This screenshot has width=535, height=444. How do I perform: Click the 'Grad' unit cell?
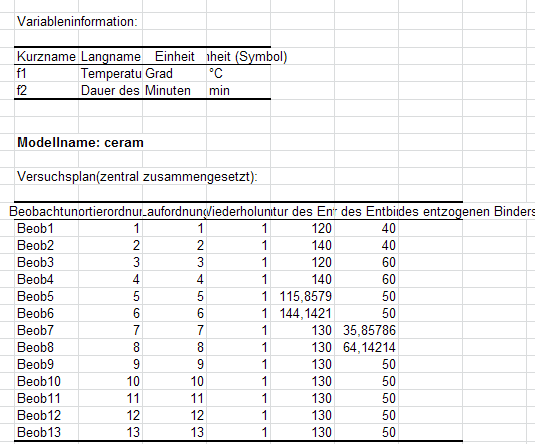pos(174,73)
